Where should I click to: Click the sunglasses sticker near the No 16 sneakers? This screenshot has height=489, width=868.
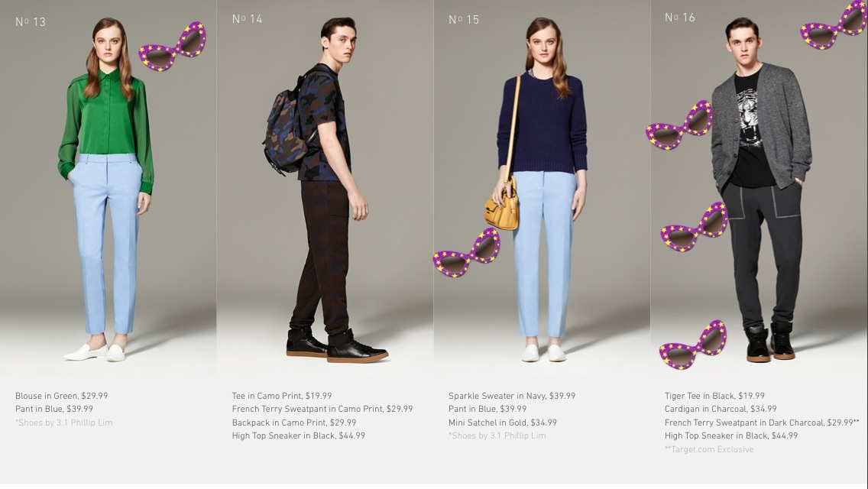pyautogui.click(x=693, y=345)
